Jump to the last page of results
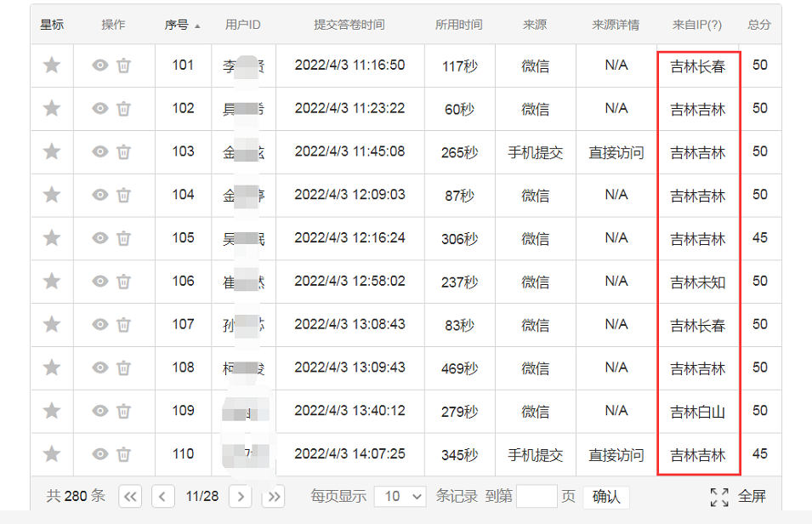Image resolution: width=812 pixels, height=524 pixels. pyautogui.click(x=274, y=497)
